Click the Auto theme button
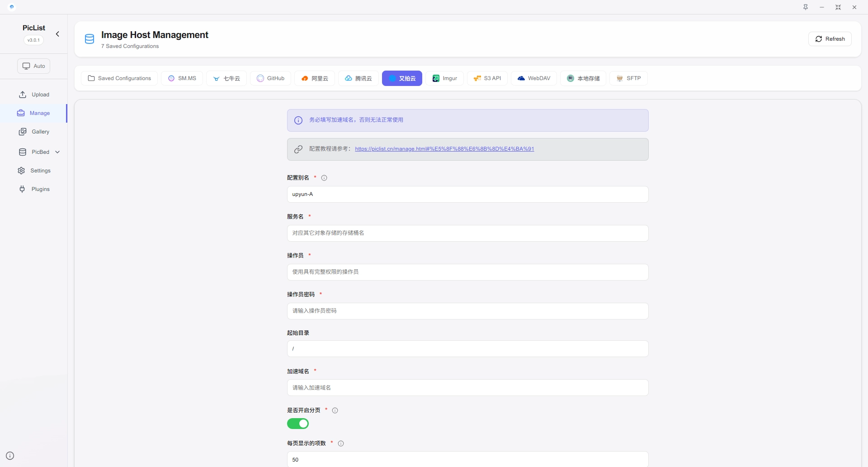The height and width of the screenshot is (467, 868). tap(34, 66)
